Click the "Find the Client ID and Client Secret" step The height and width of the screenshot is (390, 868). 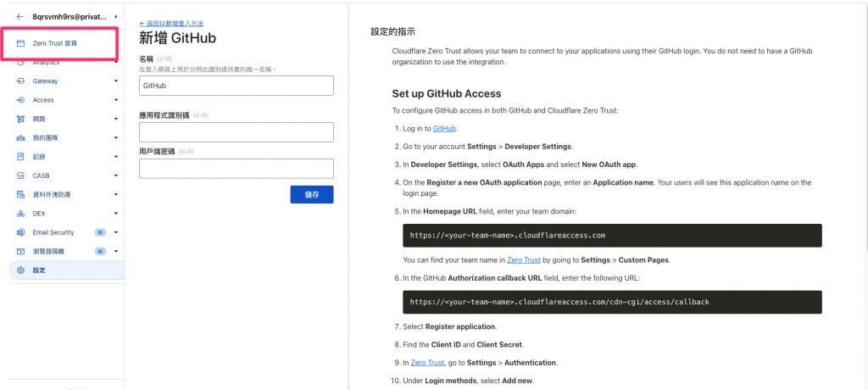point(463,344)
